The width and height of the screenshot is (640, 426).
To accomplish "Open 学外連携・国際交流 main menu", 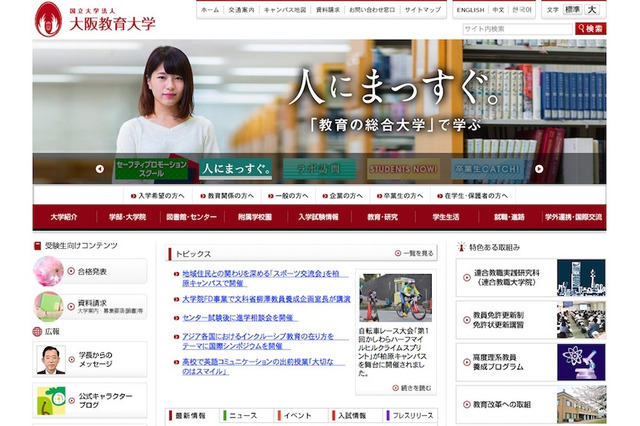I will point(573,217).
